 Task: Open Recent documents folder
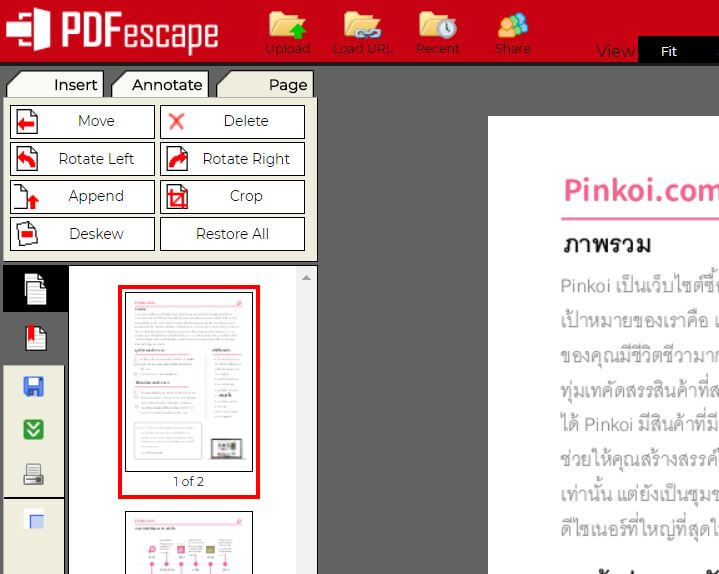coord(437,32)
